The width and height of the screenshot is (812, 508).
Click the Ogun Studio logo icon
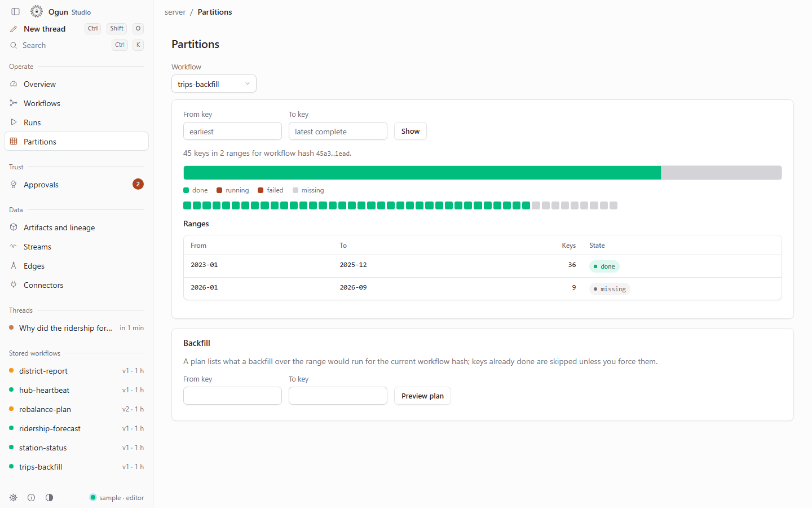pyautogui.click(x=37, y=11)
